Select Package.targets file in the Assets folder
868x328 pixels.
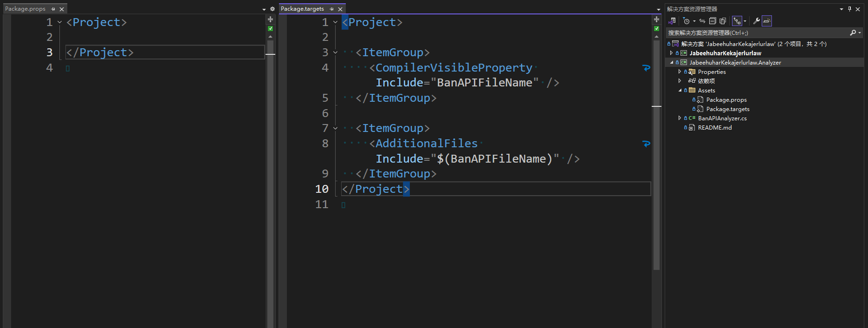click(727, 109)
